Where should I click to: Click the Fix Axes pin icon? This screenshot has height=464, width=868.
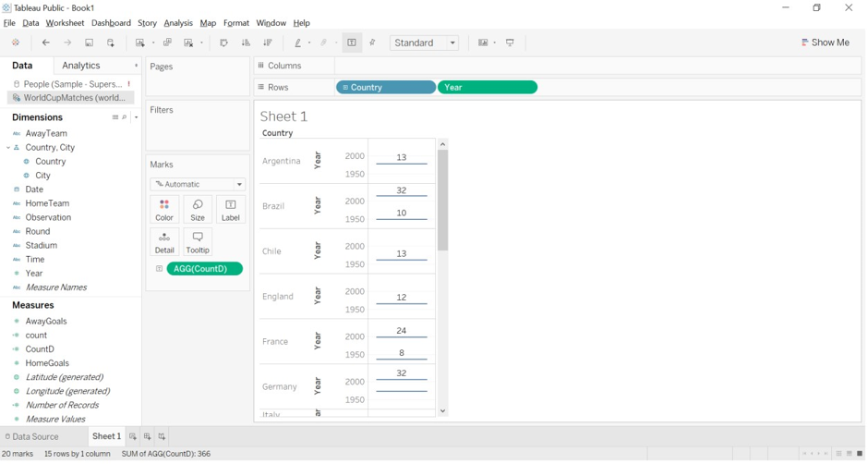coord(372,43)
